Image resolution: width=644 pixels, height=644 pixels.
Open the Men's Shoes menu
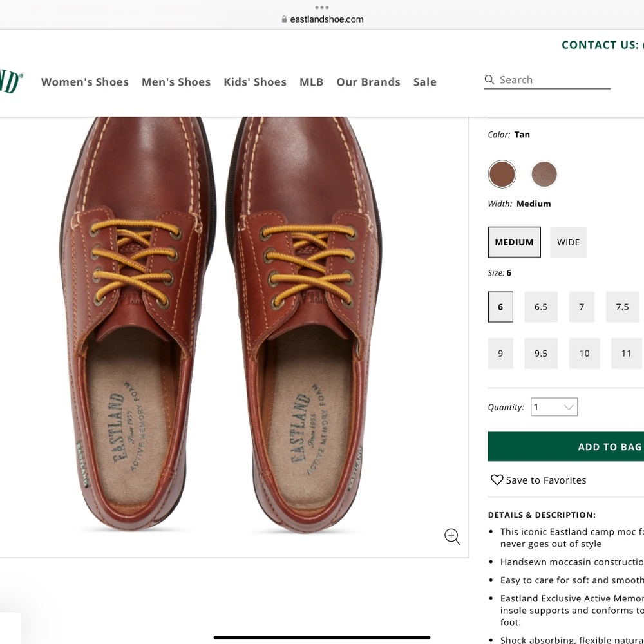[176, 82]
